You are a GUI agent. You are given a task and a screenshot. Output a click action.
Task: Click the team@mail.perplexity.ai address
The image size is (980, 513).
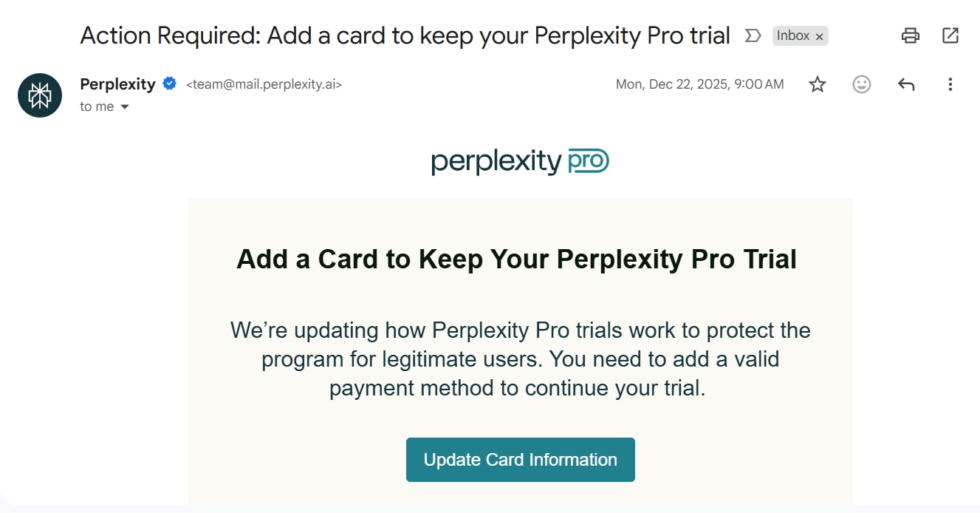264,84
